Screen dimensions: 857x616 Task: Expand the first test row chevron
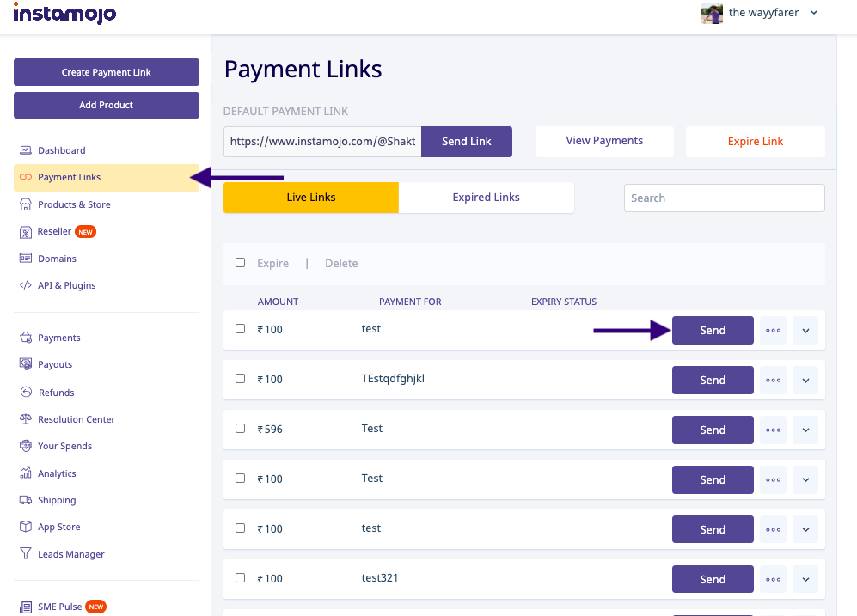click(805, 331)
